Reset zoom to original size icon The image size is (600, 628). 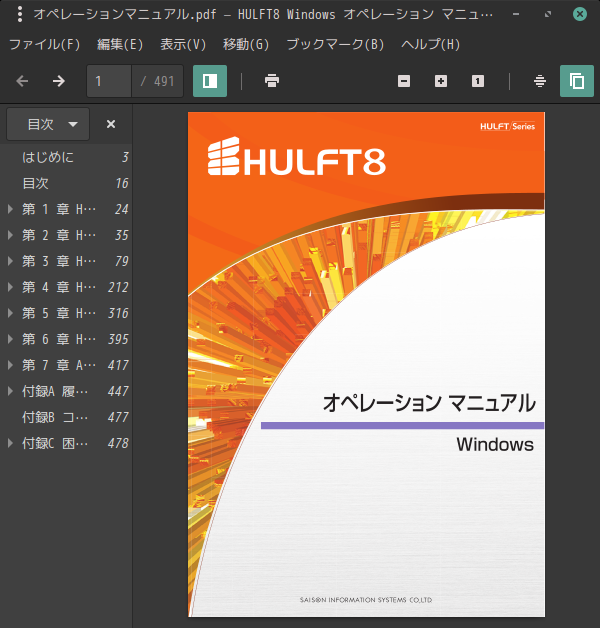478,81
